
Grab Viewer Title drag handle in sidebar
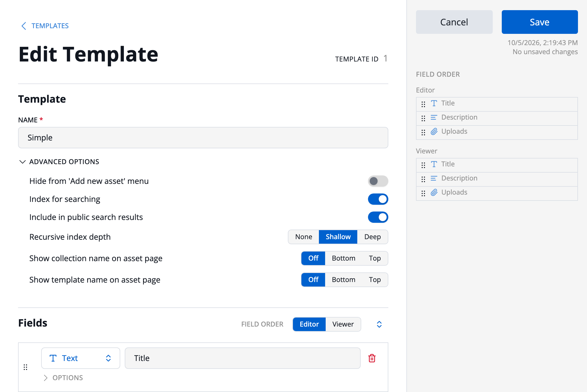coord(423,165)
